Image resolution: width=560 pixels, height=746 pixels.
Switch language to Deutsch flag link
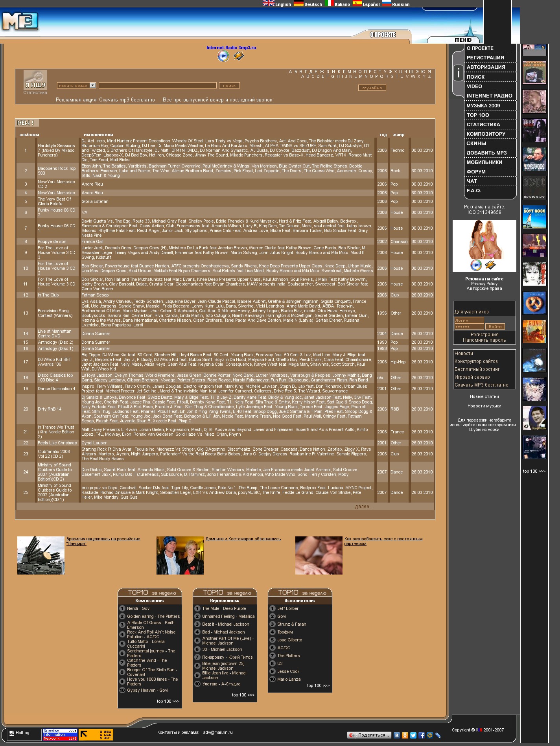pyautogui.click(x=308, y=4)
